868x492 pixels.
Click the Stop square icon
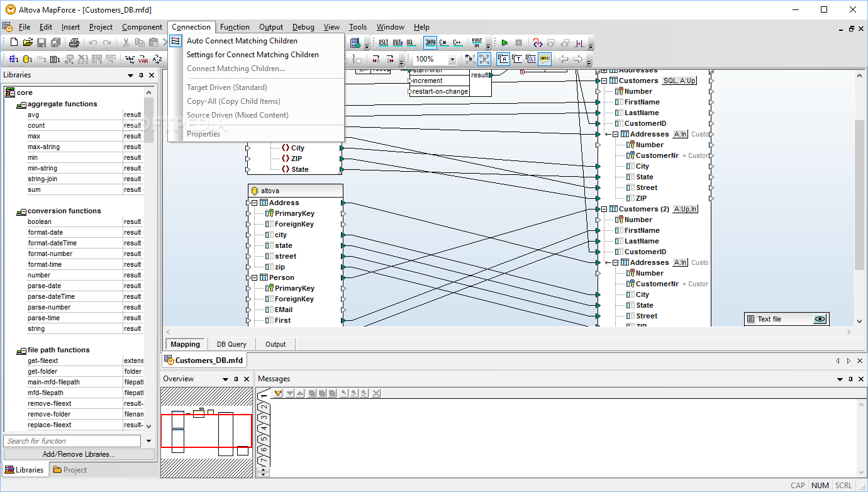pos(518,43)
